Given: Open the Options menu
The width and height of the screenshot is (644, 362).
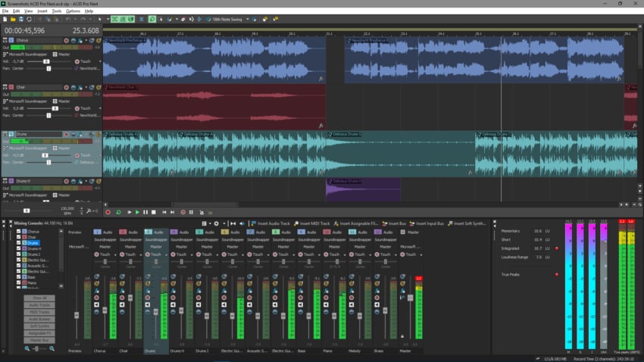Looking at the screenshot, I should 73,11.
